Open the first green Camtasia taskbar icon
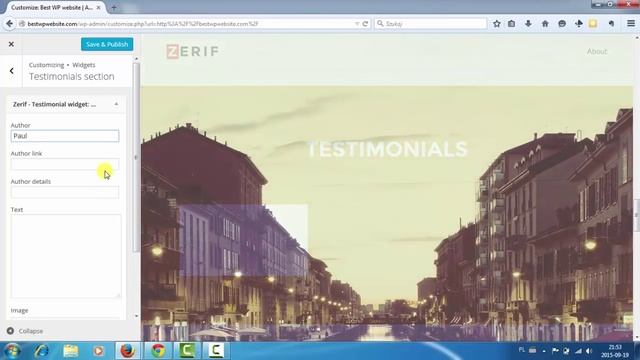 187,351
